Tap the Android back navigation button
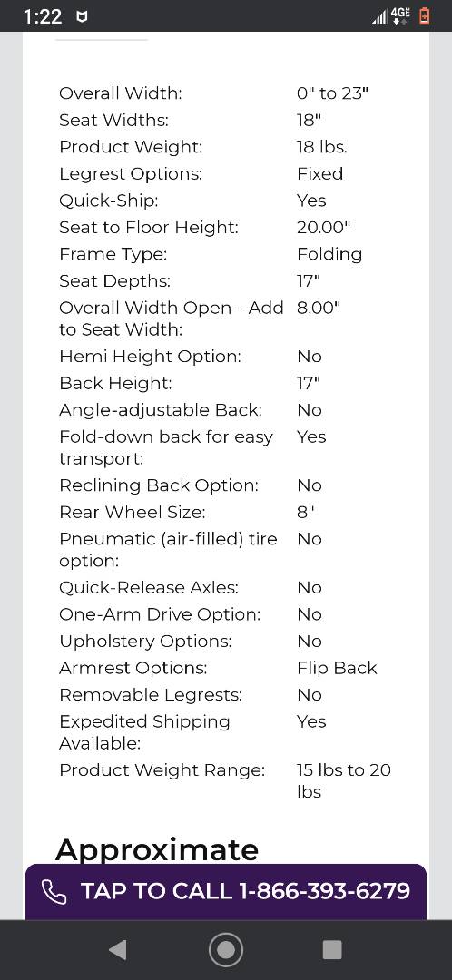This screenshot has width=452, height=980. 117,950
